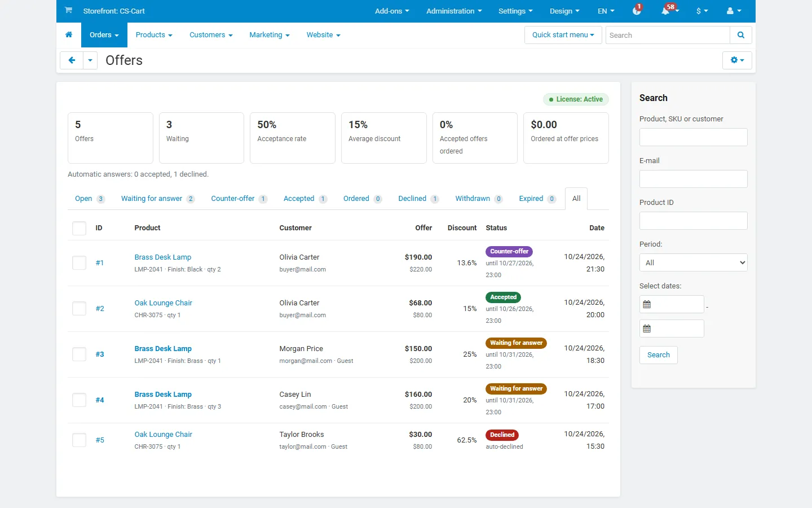The height and width of the screenshot is (508, 812).
Task: Focus the Product, SKU or customer field
Action: tap(694, 137)
